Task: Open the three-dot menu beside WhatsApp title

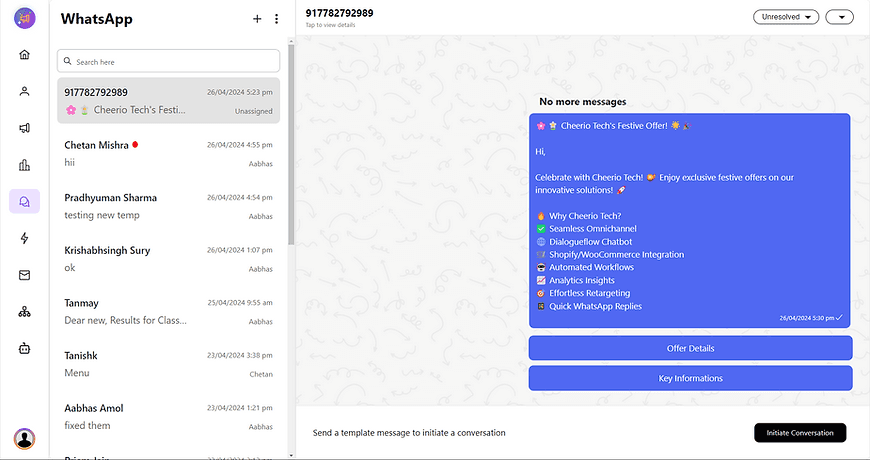Action: click(276, 19)
